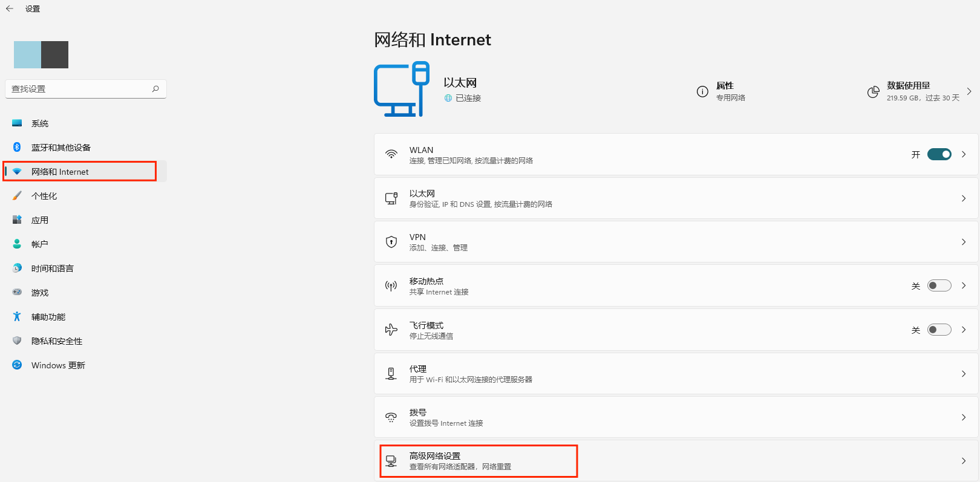Image resolution: width=980 pixels, height=482 pixels.
Task: Select 辅助功能 in the sidebar
Action: coord(85,317)
